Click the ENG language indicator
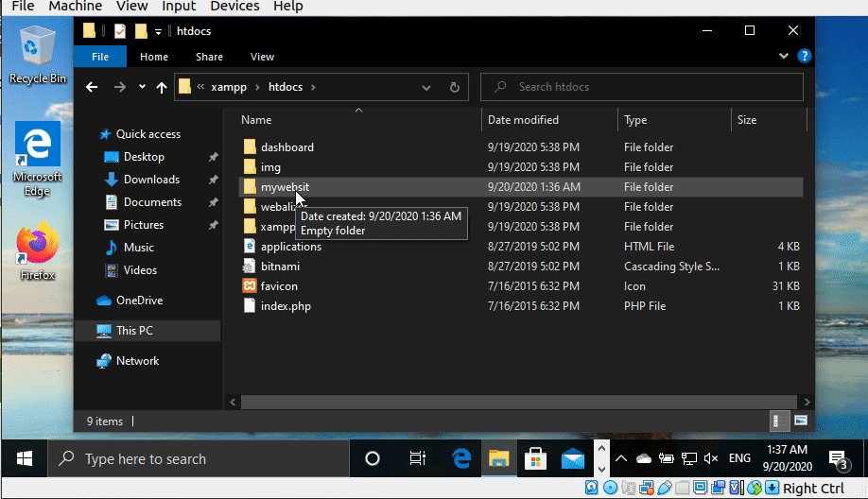The image size is (868, 499). (x=739, y=458)
